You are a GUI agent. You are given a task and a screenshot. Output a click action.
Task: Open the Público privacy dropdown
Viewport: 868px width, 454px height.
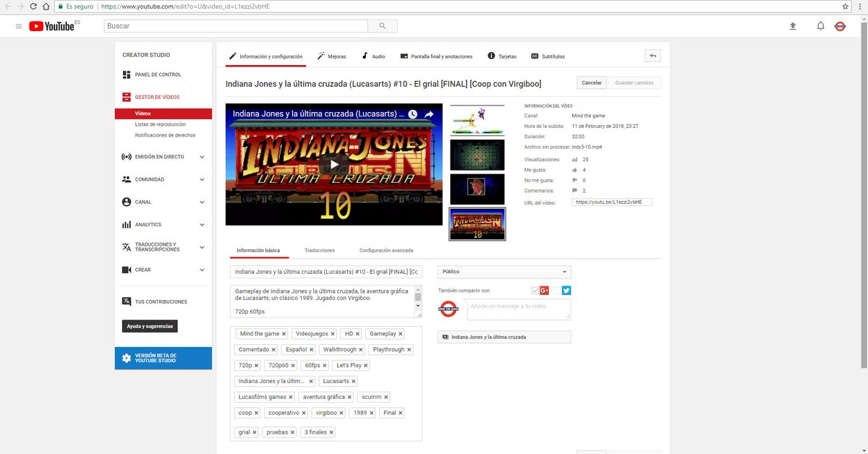point(504,272)
